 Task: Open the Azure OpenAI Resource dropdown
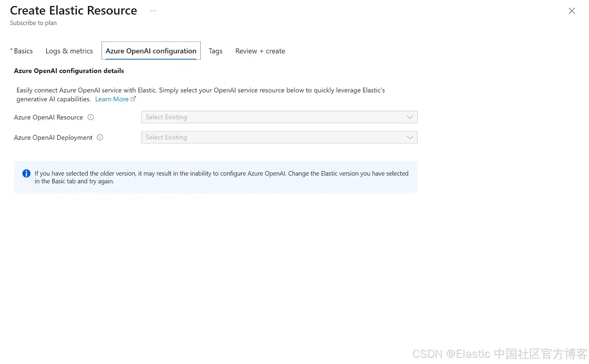coord(279,117)
